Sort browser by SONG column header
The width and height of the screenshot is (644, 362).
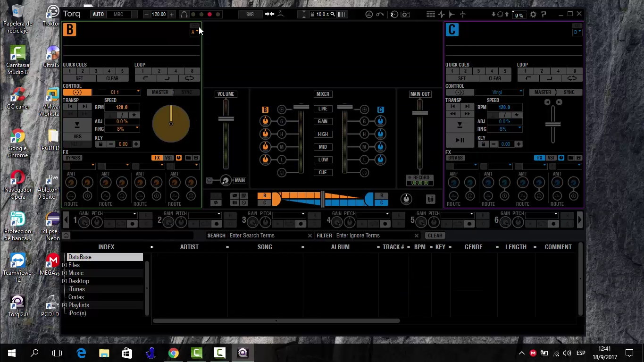[265, 247]
